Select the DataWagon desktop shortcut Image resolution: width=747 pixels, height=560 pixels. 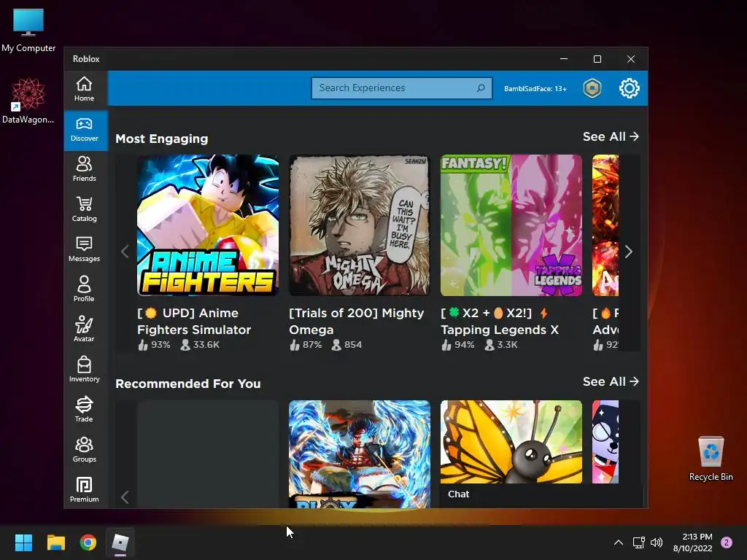pos(28,101)
